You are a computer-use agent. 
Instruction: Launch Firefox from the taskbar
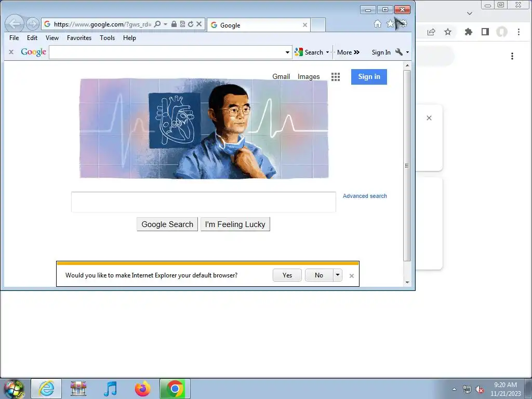pyautogui.click(x=142, y=389)
